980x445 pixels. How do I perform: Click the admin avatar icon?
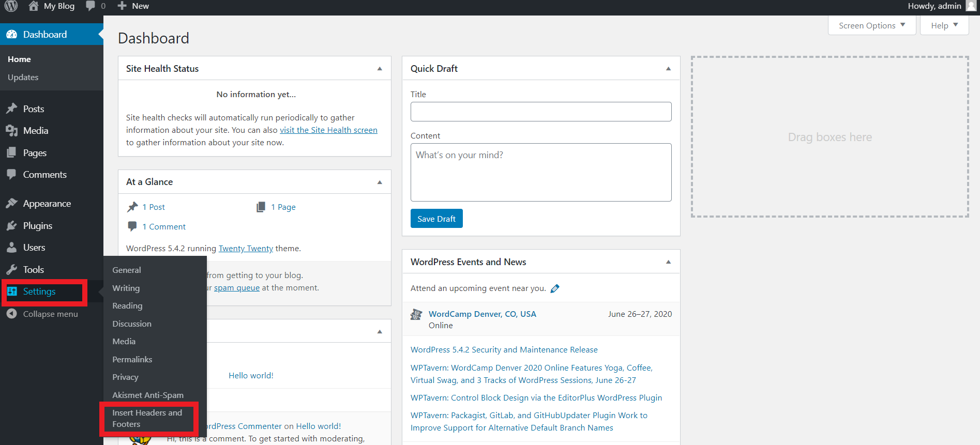(971, 6)
